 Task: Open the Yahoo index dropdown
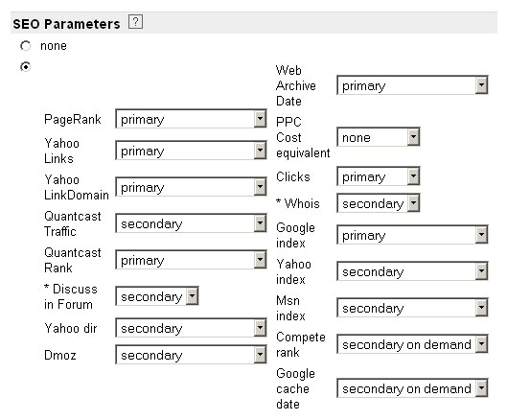(412, 271)
